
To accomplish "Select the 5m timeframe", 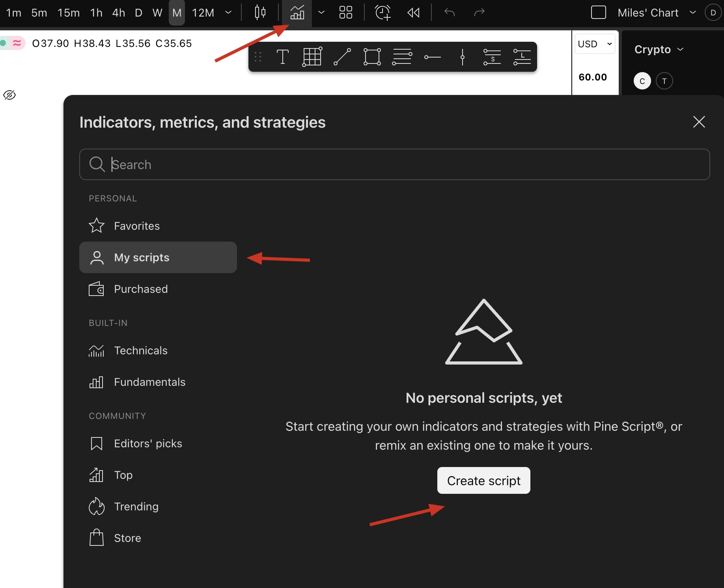I will coord(39,13).
